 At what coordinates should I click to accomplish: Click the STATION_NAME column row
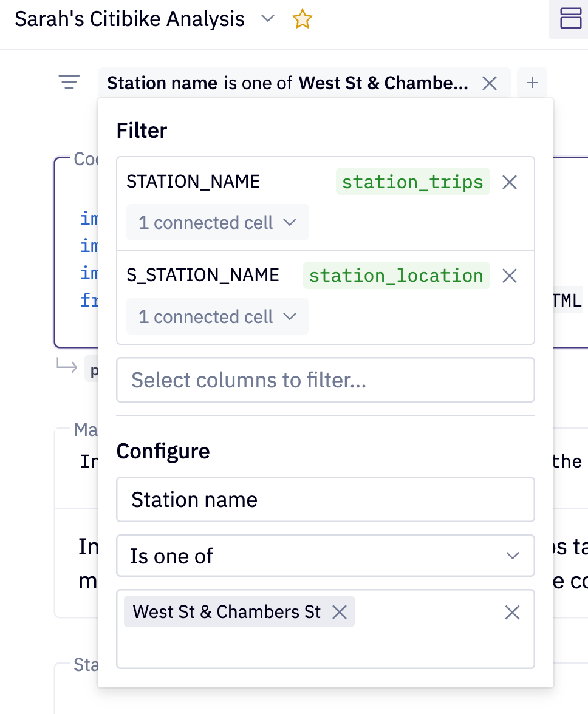pyautogui.click(x=193, y=182)
